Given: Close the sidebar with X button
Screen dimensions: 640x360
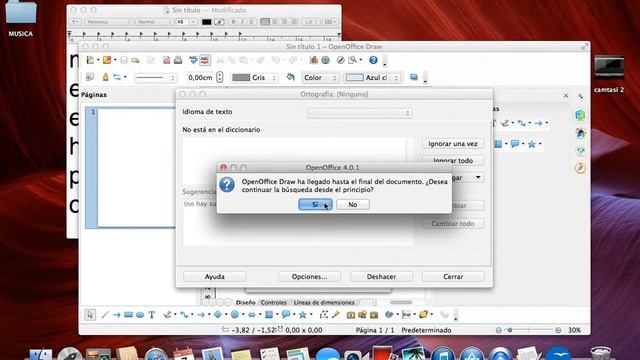Looking at the screenshot, I should point(566,96).
